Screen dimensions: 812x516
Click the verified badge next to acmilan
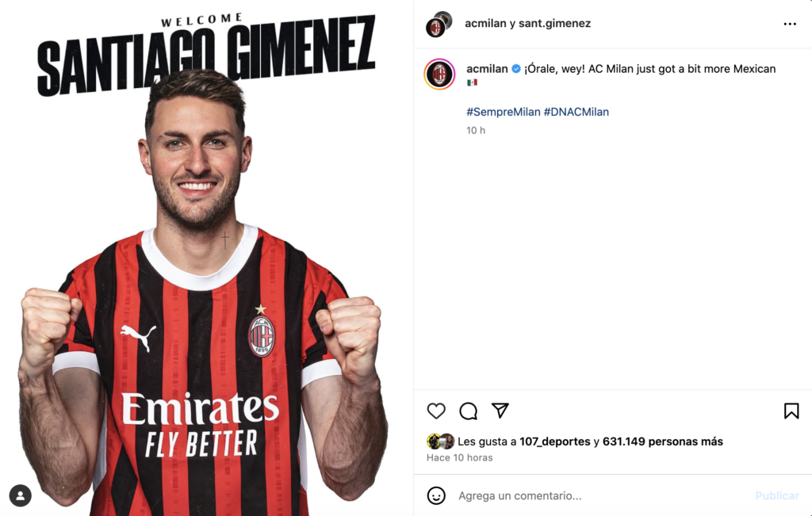516,69
